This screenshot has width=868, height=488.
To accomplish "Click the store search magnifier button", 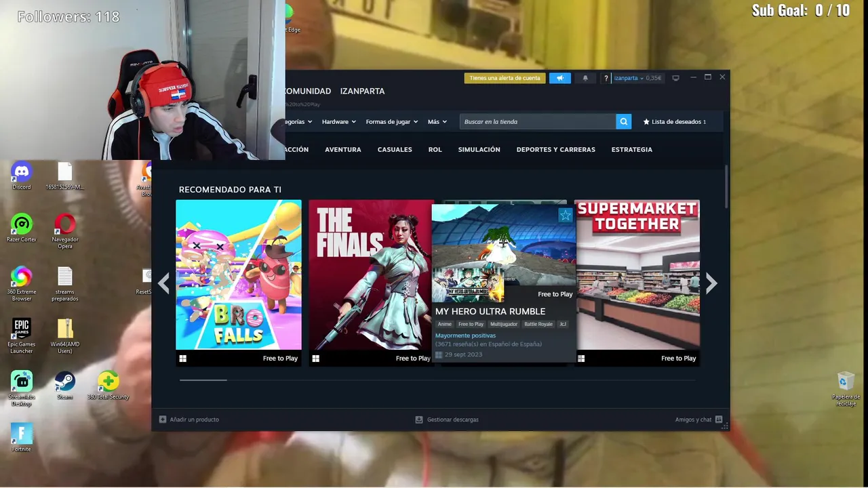I will point(623,121).
